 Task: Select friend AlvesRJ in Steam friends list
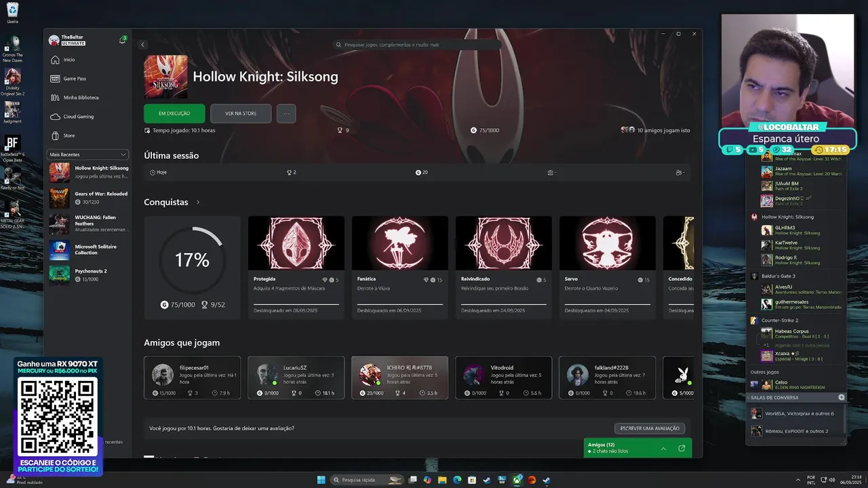click(x=802, y=289)
